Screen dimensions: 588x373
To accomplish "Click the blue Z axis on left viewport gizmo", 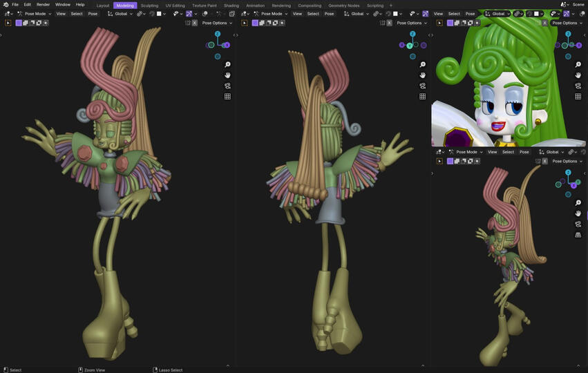I will coord(218,34).
